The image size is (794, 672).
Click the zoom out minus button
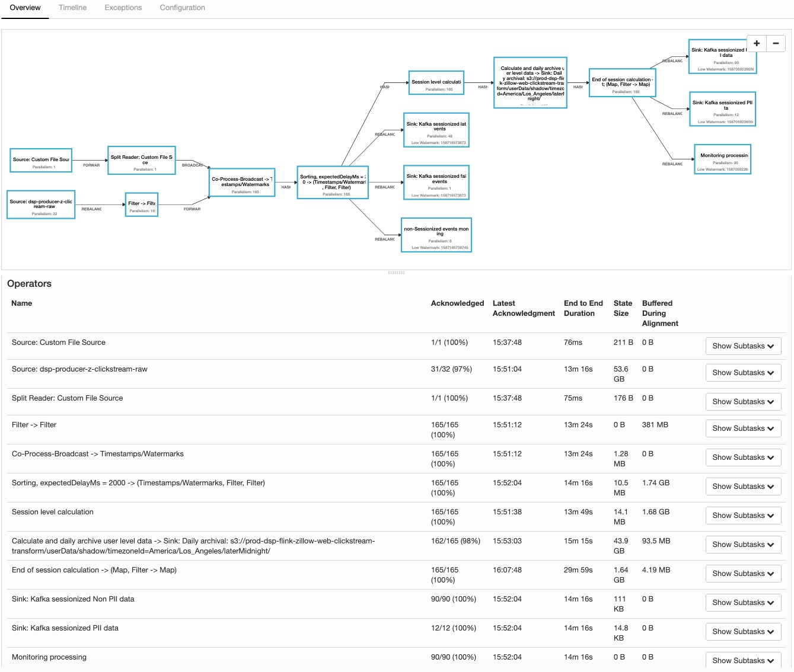[x=776, y=43]
